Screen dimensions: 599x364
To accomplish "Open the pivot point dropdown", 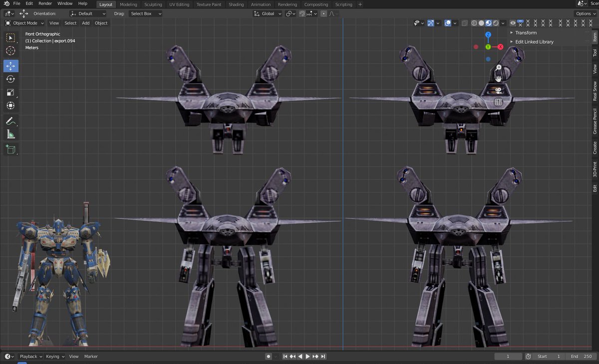I will coord(291,13).
